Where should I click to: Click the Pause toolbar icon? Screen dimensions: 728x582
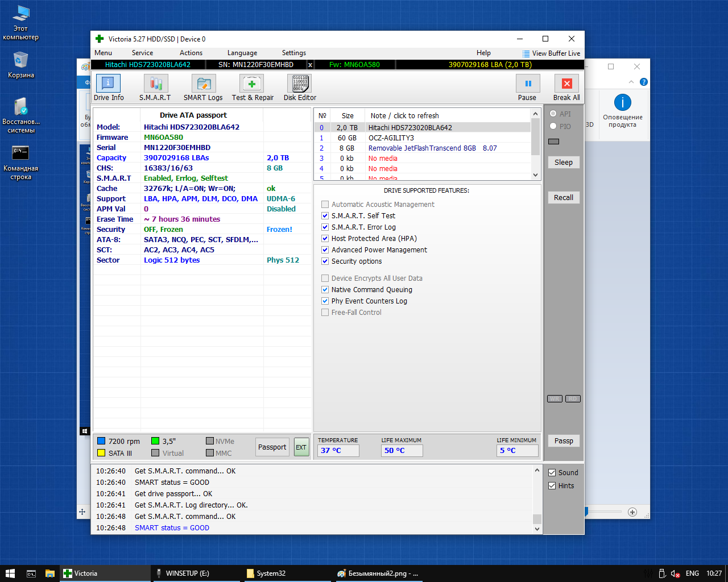(528, 84)
